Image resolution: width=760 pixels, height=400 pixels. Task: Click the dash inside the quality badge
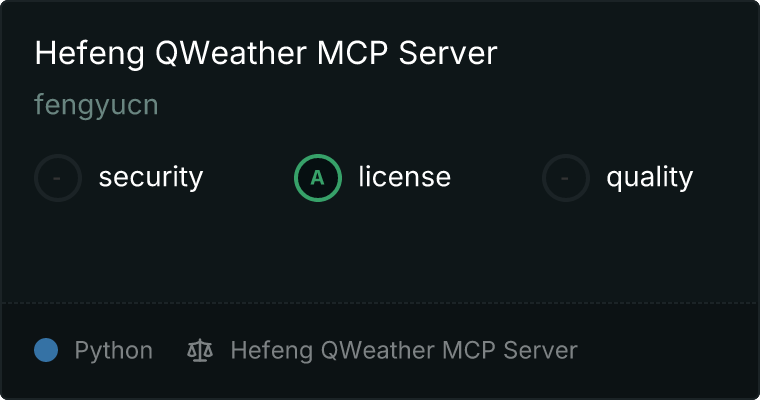[565, 178]
